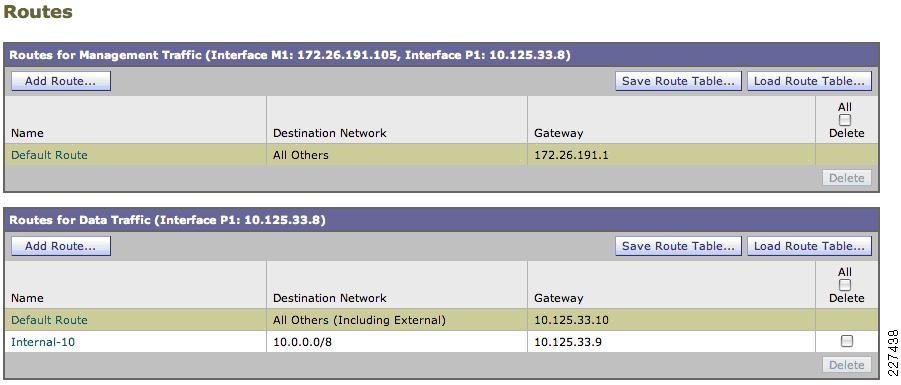Click Add Route for Management Traffic
The height and width of the screenshot is (385, 901).
point(61,81)
